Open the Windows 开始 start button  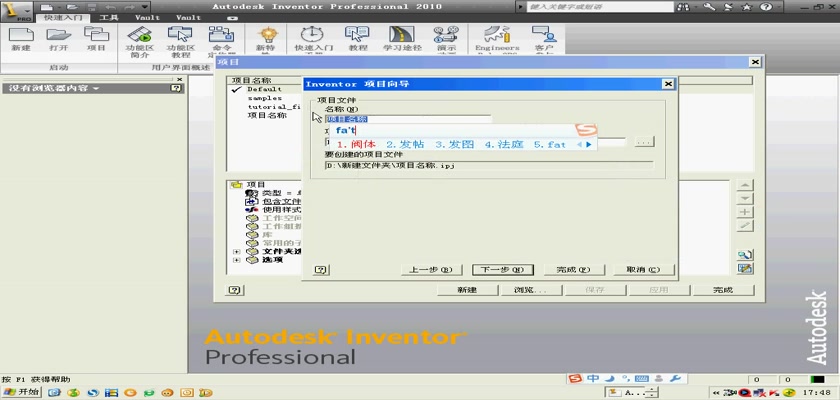(21, 392)
